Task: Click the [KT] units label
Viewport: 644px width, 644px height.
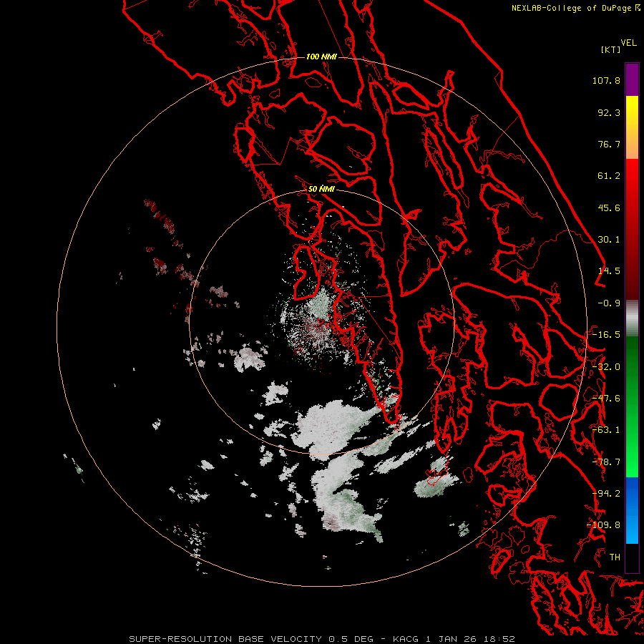Action: pos(611,49)
